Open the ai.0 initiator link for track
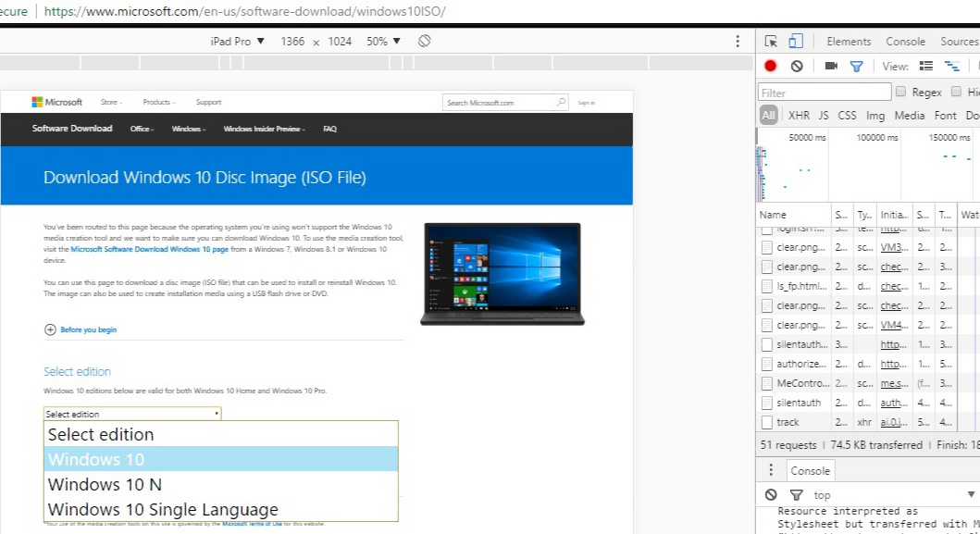Screen dimensions: 980x534 point(894,422)
